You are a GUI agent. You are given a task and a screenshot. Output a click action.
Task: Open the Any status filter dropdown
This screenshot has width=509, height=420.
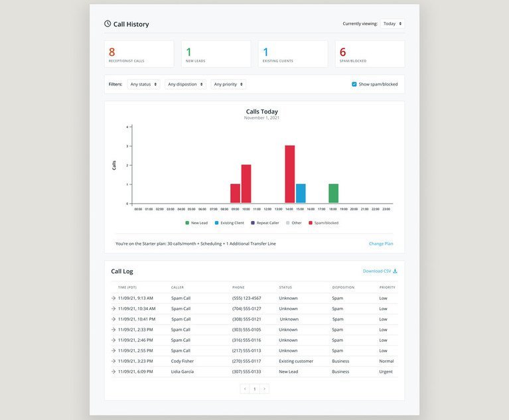143,84
